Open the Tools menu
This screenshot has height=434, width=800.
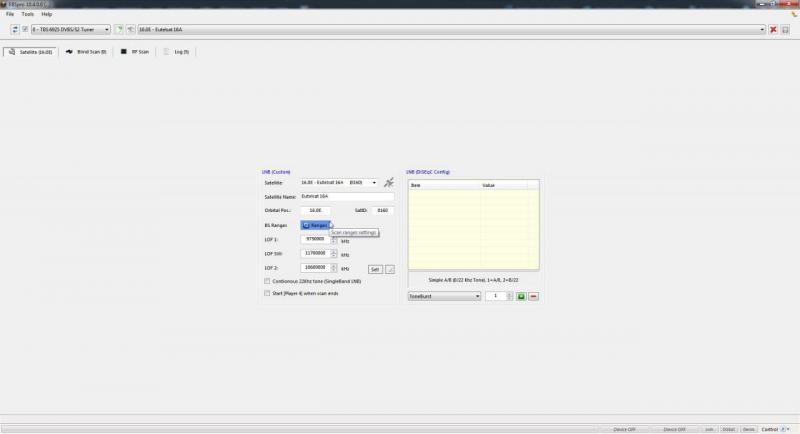coord(28,14)
